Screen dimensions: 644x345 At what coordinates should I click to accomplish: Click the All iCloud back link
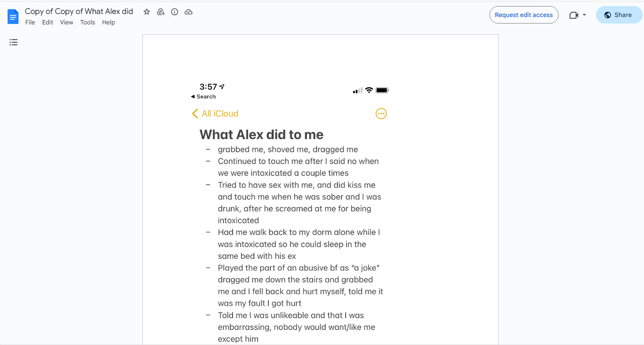215,114
